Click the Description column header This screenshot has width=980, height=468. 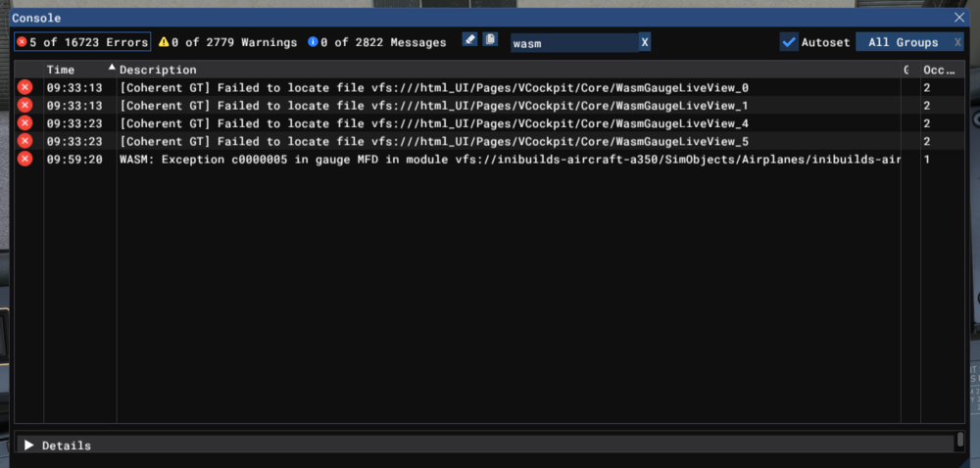pyautogui.click(x=158, y=70)
